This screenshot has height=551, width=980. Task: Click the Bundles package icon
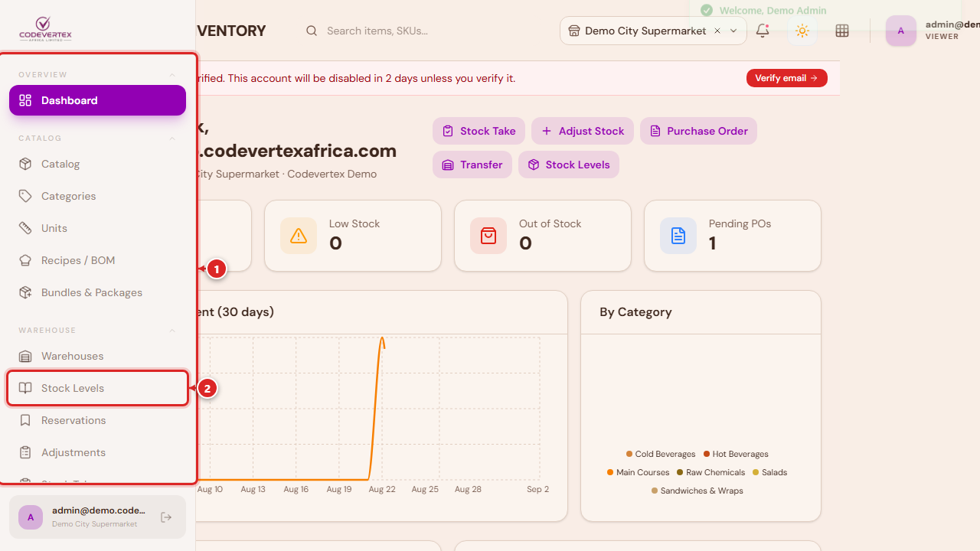25,292
